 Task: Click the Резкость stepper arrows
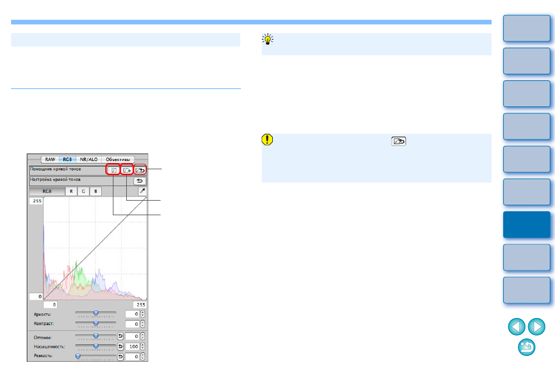click(x=143, y=357)
